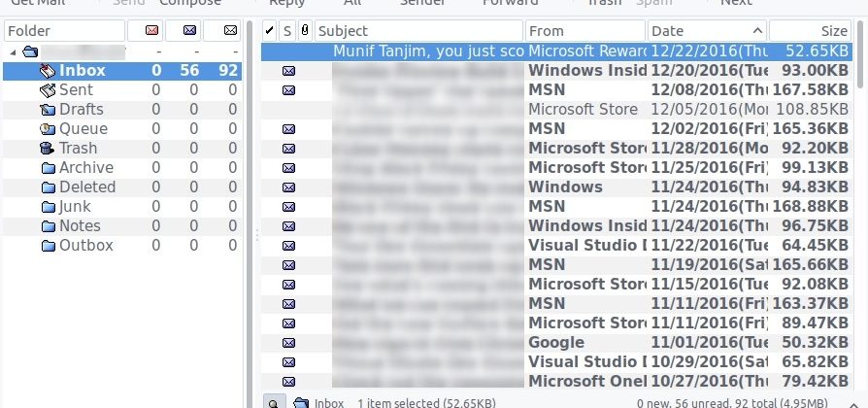Sort messages by Subject column header
This screenshot has height=408, width=868.
click(418, 30)
